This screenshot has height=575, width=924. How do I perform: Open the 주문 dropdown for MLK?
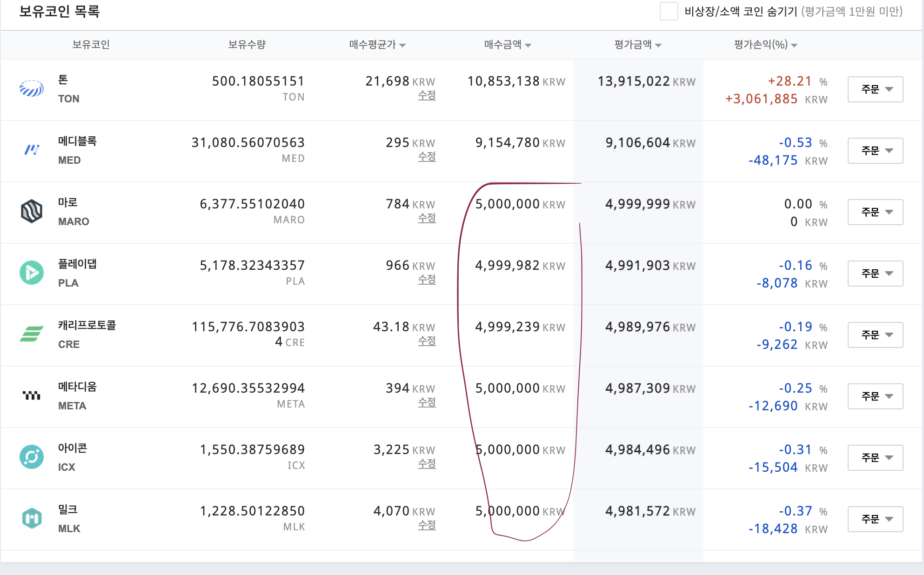[875, 519]
